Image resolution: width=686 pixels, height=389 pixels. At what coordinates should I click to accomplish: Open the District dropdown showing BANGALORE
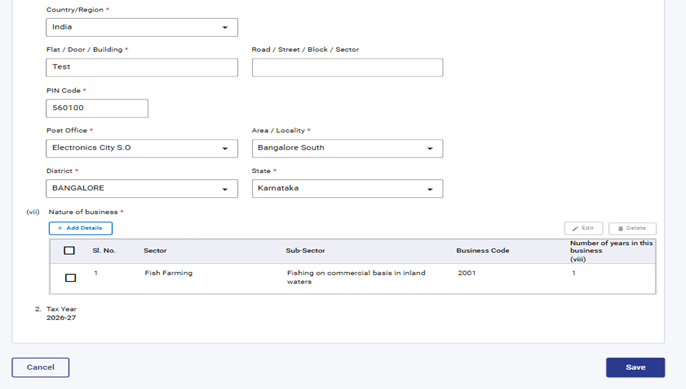(x=142, y=189)
